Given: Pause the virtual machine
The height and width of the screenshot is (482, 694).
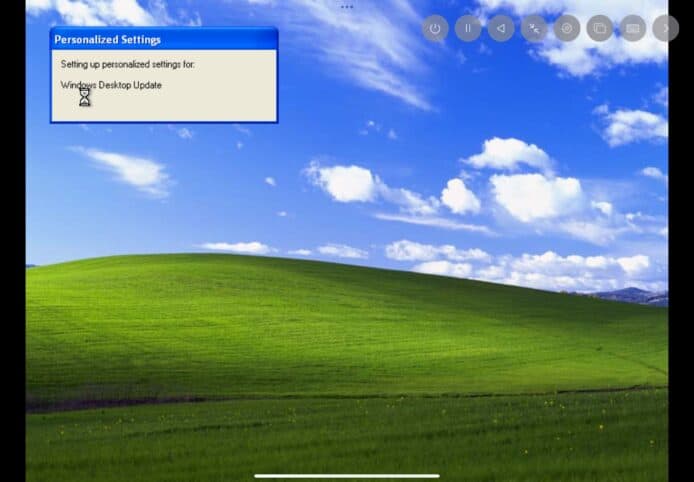Looking at the screenshot, I should point(467,28).
